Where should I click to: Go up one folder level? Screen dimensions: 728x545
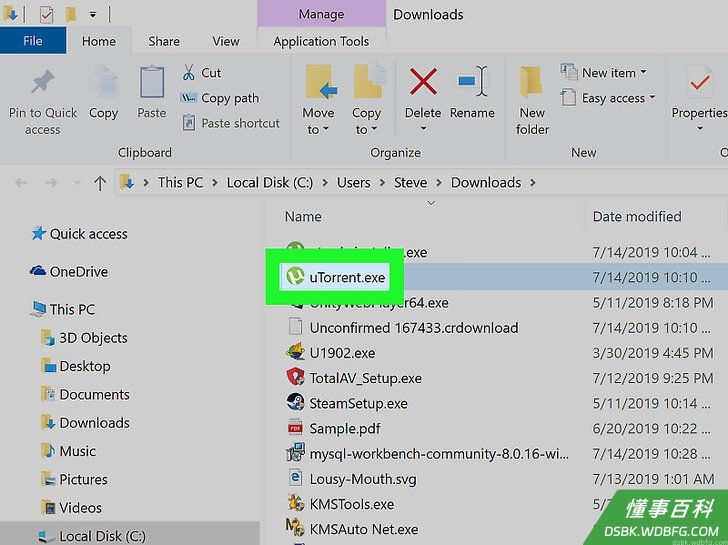coord(100,183)
